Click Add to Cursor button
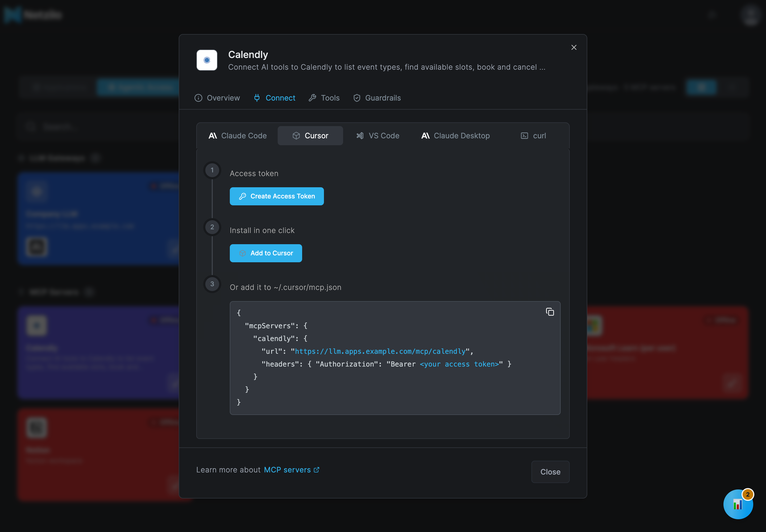 pos(266,253)
